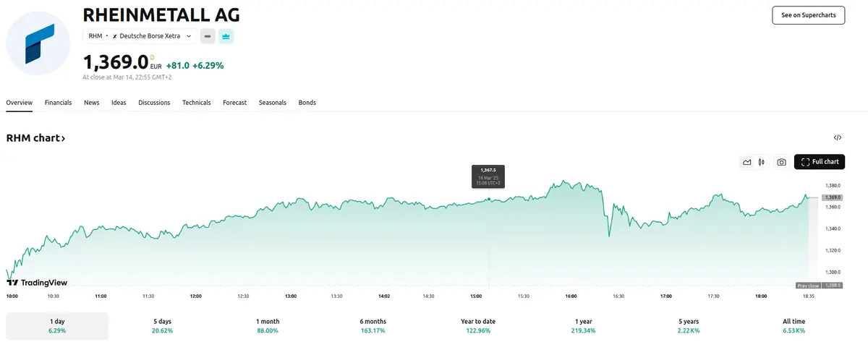Click the 12:00 time axis label

(196, 296)
